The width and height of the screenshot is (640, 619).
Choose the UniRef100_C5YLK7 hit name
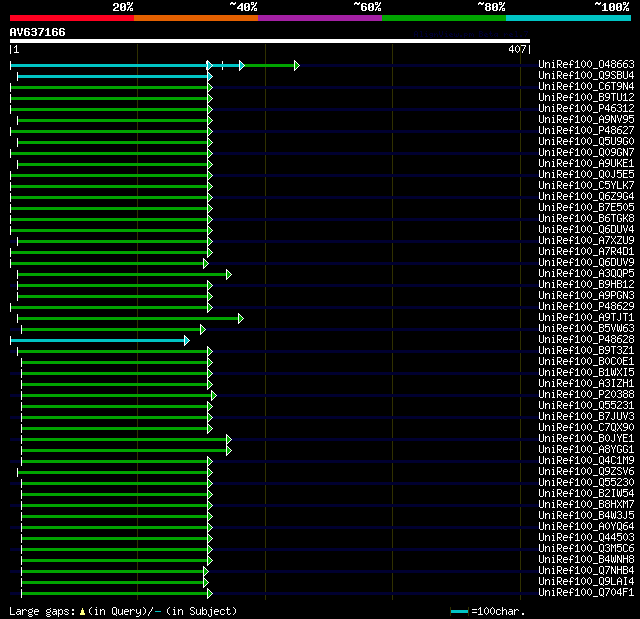click(x=586, y=185)
